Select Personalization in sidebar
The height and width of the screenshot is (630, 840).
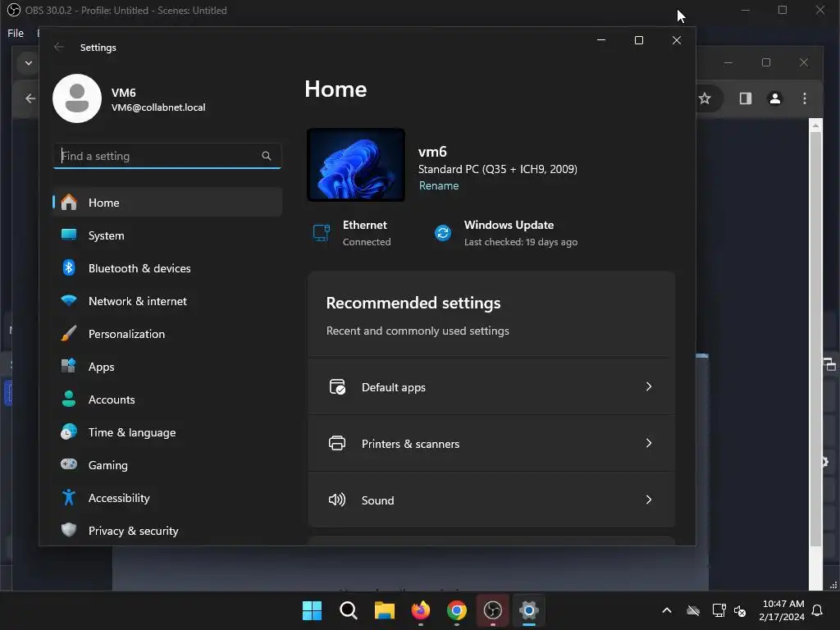pyautogui.click(x=167, y=334)
